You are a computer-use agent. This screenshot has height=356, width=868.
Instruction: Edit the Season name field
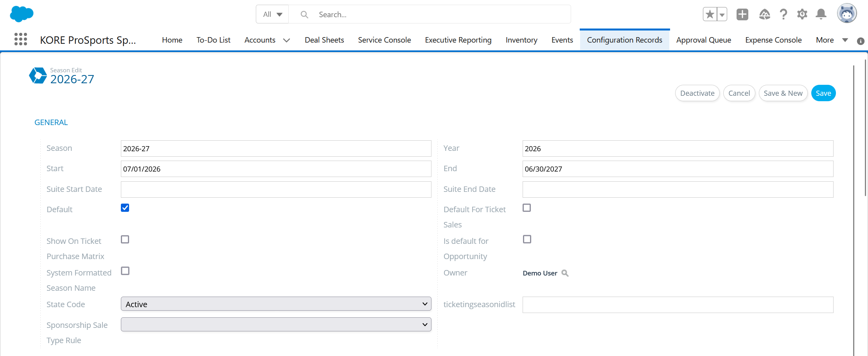pos(276,148)
